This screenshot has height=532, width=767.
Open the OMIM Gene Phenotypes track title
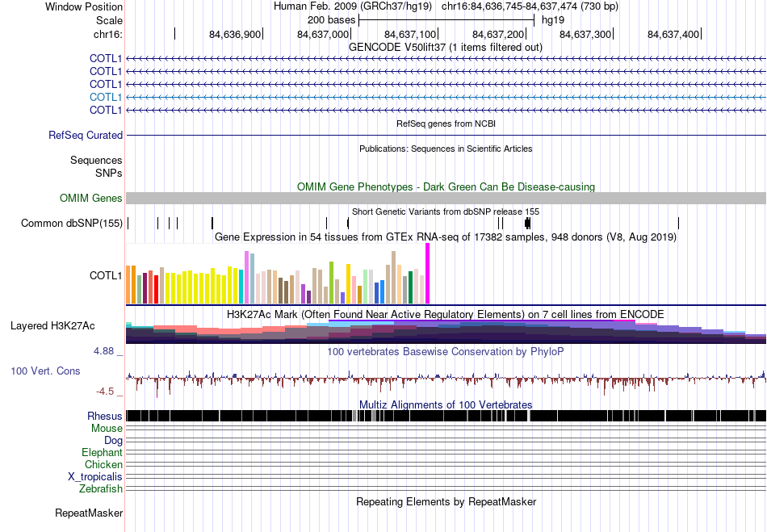(446, 186)
